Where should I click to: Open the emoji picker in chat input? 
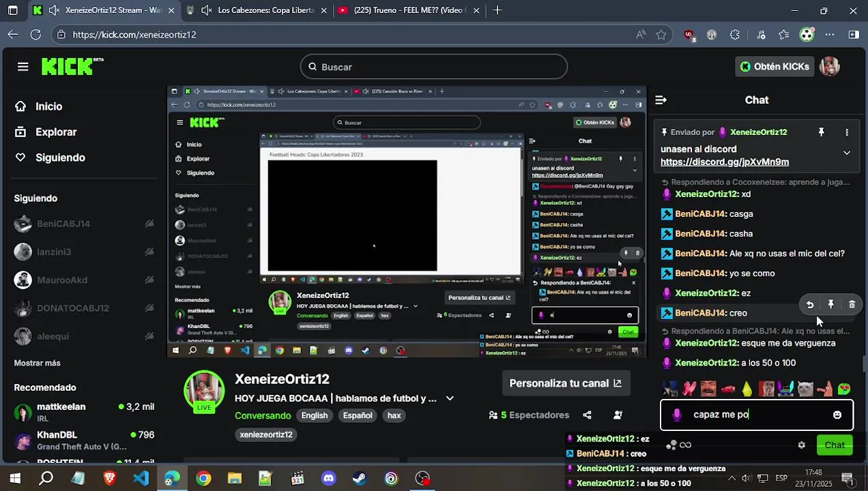(x=837, y=415)
